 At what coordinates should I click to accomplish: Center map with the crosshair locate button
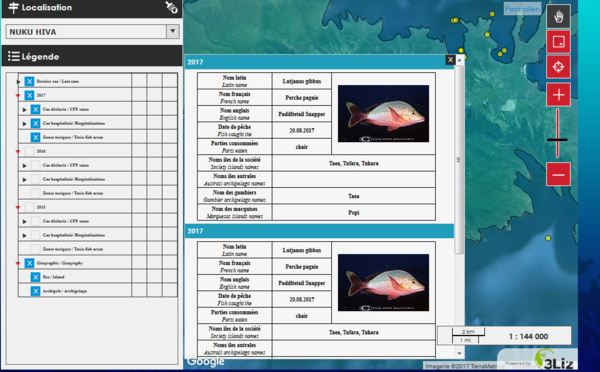(x=558, y=67)
